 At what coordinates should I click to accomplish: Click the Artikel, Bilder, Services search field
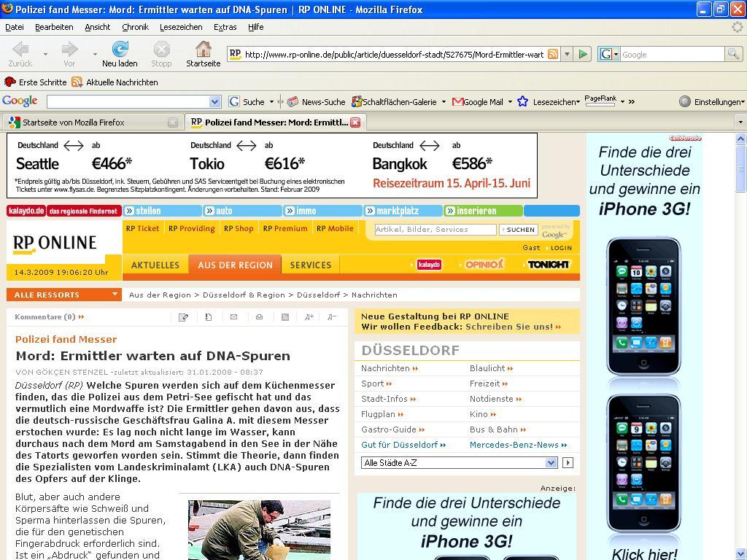436,230
